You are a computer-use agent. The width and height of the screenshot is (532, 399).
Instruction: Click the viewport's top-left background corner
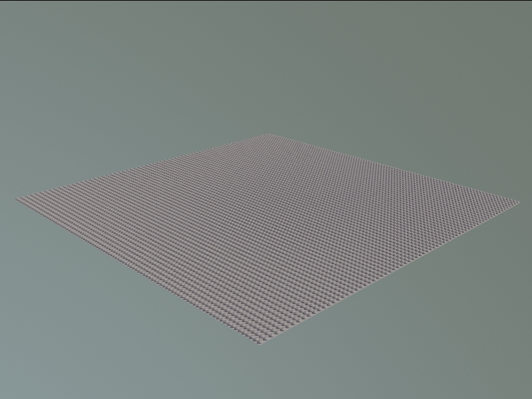pyautogui.click(x=3, y=3)
